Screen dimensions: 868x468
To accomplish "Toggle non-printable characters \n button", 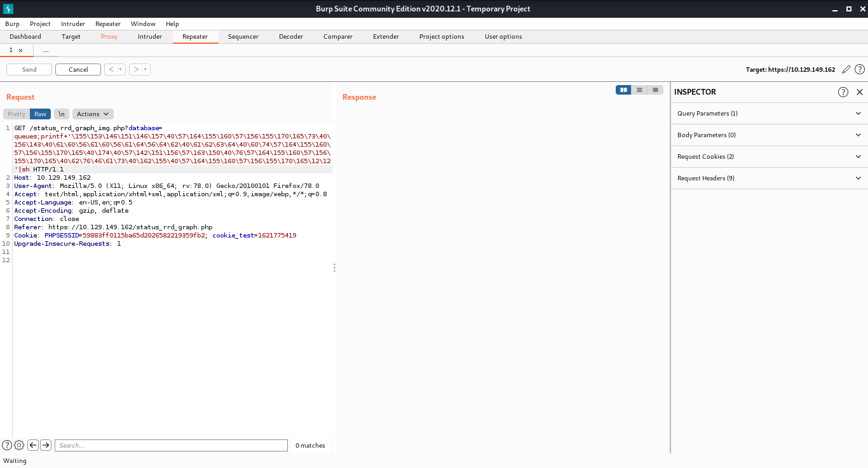I will point(62,114).
